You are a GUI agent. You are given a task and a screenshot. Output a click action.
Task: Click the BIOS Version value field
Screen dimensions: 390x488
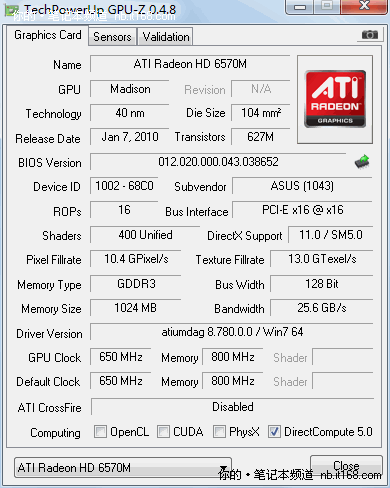[x=218, y=162]
